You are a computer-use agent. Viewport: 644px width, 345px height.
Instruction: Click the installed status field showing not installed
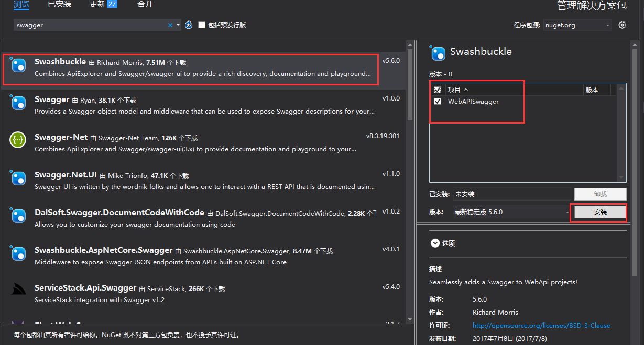click(x=511, y=194)
